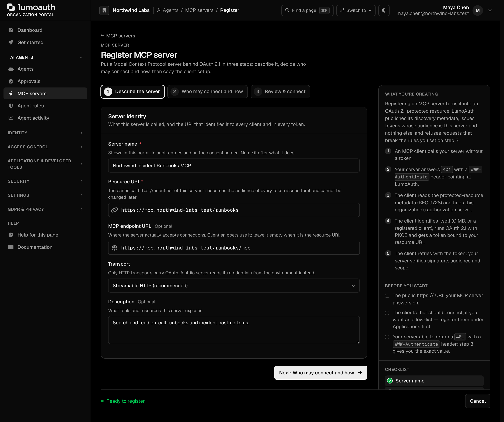Open Find a page search
Image resolution: width=504 pixels, height=422 pixels.
pyautogui.click(x=307, y=10)
